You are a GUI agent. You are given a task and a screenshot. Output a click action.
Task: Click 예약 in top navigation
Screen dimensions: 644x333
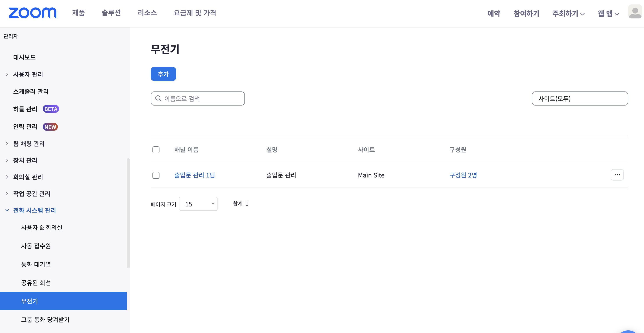(x=494, y=14)
